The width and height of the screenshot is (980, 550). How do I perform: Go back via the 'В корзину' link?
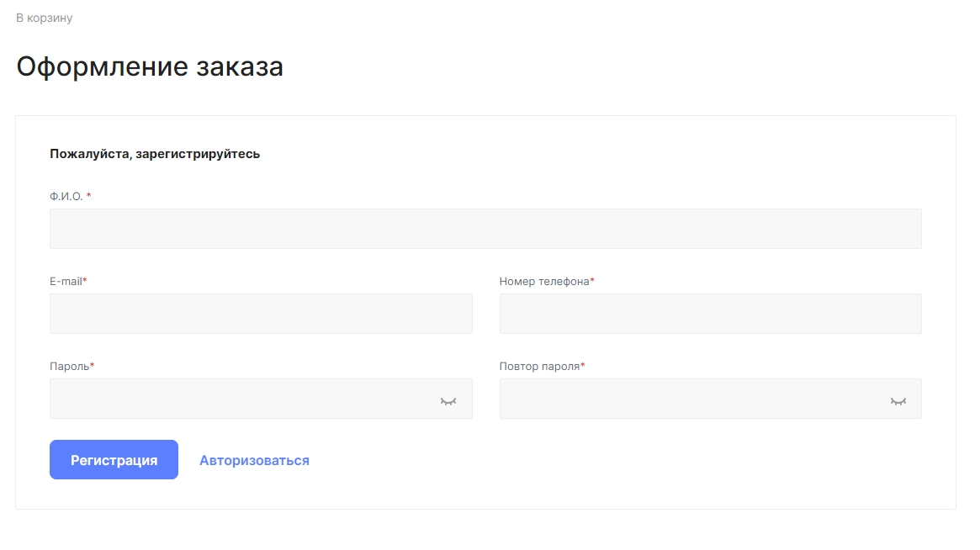tap(44, 19)
